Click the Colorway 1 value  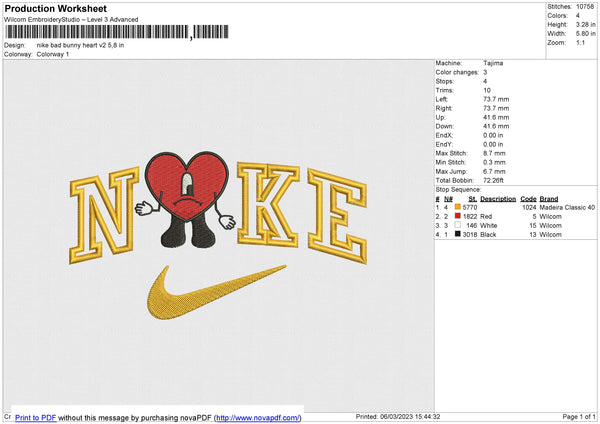tap(53, 54)
